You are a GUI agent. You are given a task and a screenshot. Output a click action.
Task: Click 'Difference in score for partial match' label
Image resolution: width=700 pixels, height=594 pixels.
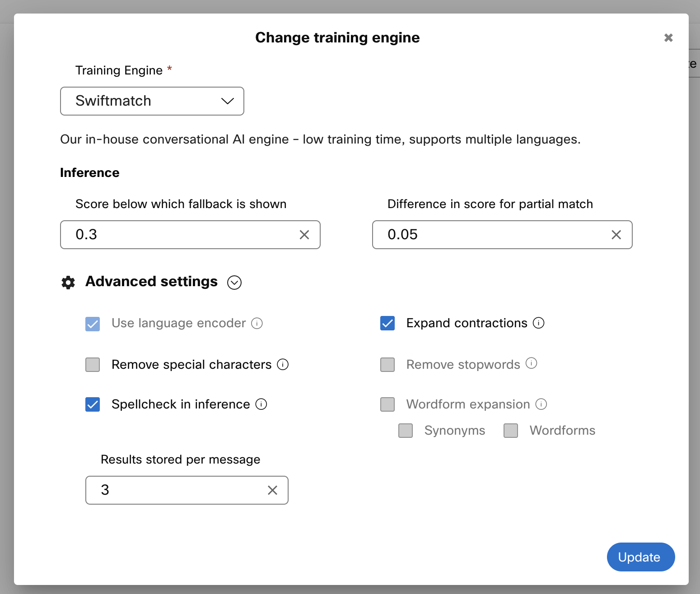click(x=490, y=204)
